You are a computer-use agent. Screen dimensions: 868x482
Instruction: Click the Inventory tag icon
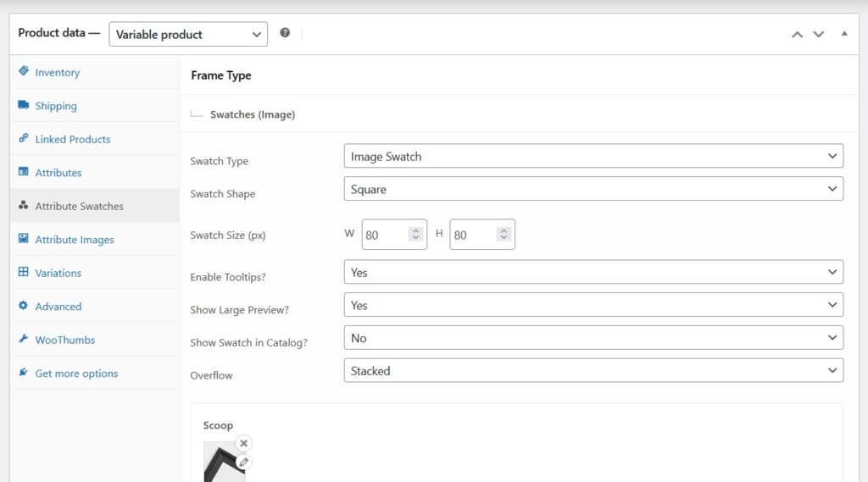coord(24,72)
